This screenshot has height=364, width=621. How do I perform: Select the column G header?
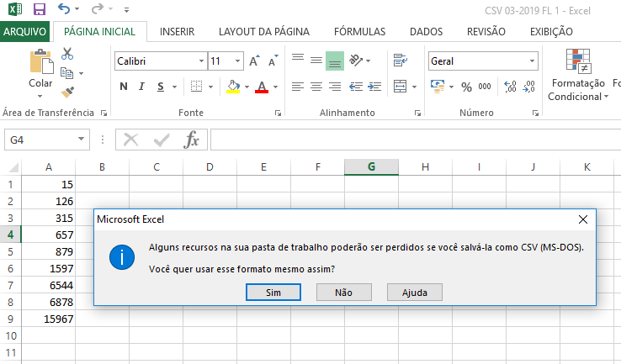point(371,167)
